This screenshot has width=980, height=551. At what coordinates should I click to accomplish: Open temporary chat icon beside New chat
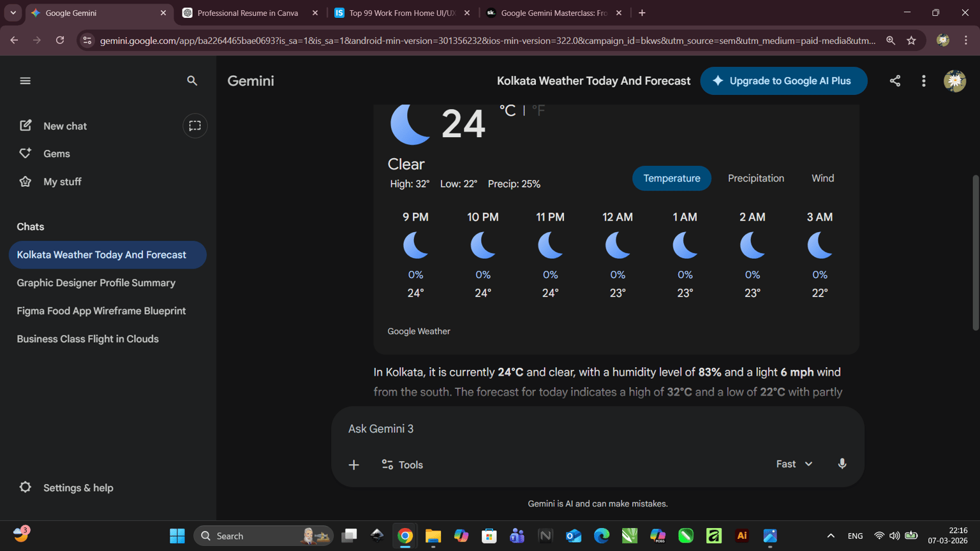[195, 126]
